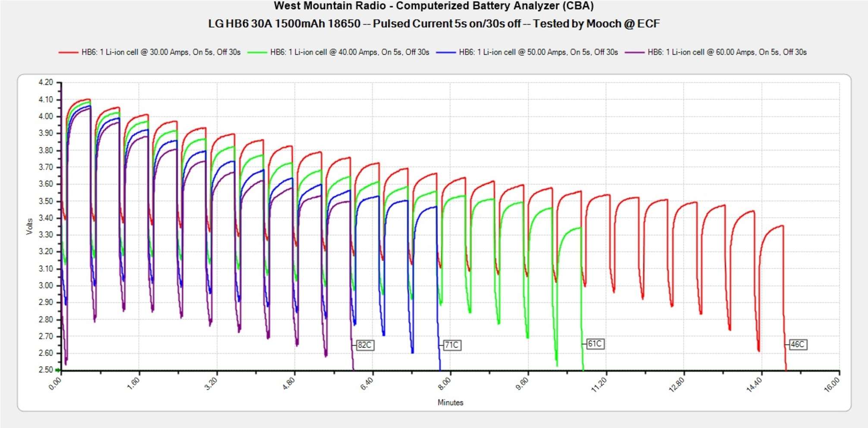Click the 8.00 tick label on minutes axis
This screenshot has width=868, height=428.
tap(444, 383)
